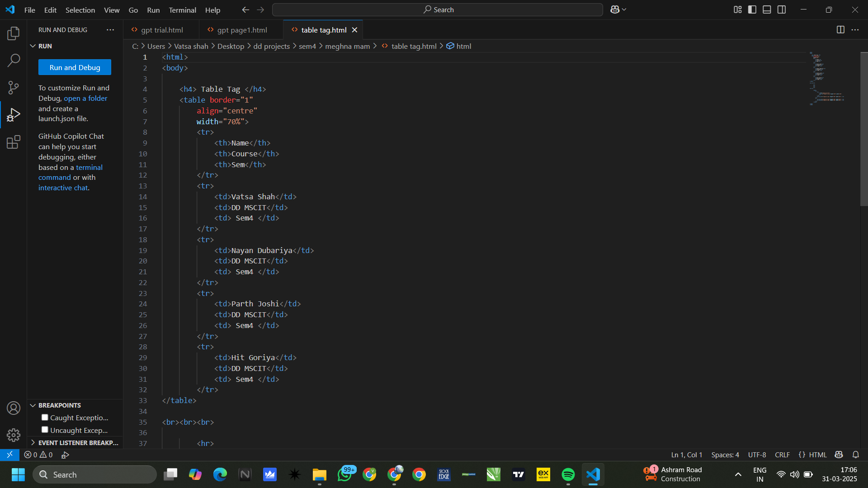Open editor More Actions ellipsis

click(855, 30)
